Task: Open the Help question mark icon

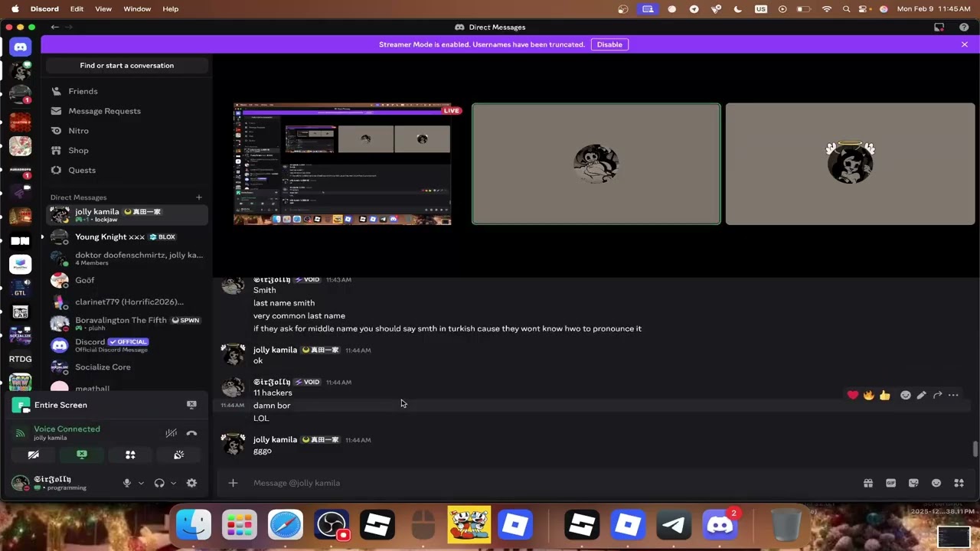Action: (964, 27)
